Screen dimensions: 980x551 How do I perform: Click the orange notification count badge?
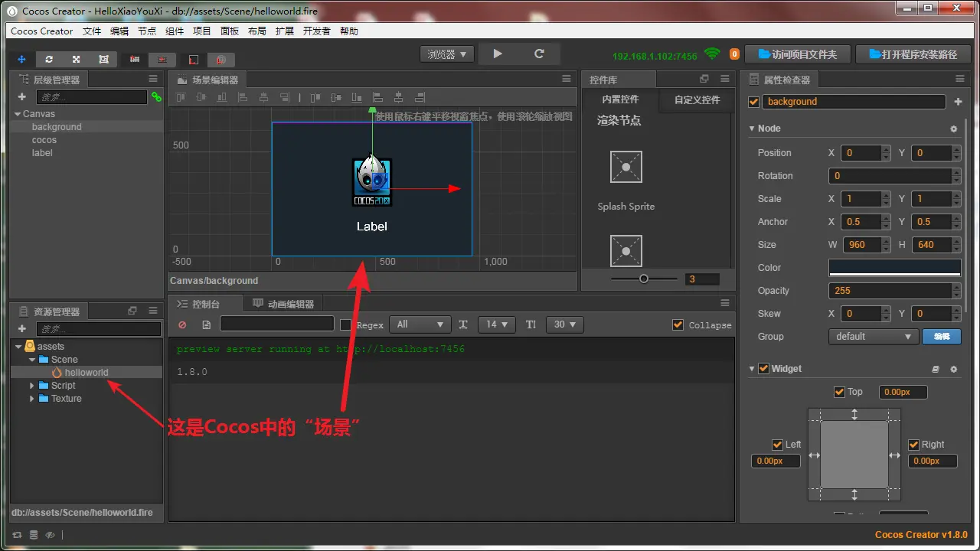tap(734, 54)
